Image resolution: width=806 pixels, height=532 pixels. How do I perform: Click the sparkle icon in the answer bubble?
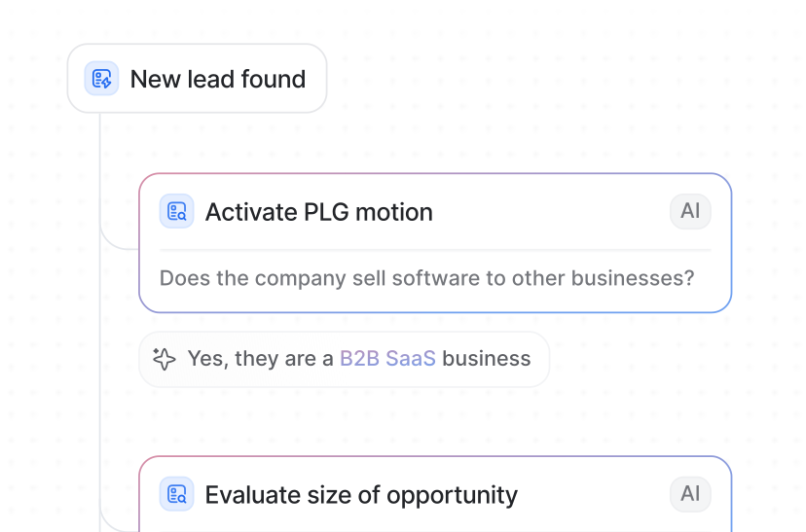pyautogui.click(x=165, y=359)
